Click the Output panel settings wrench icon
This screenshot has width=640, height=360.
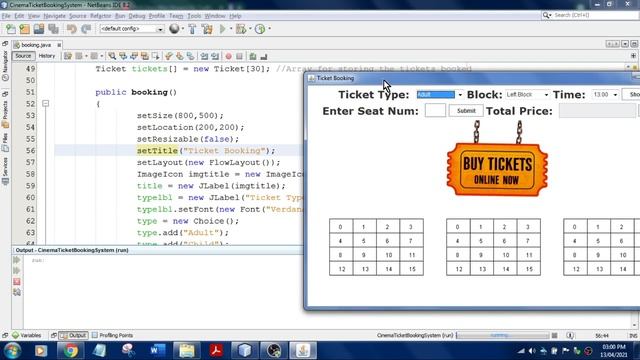tap(17, 292)
